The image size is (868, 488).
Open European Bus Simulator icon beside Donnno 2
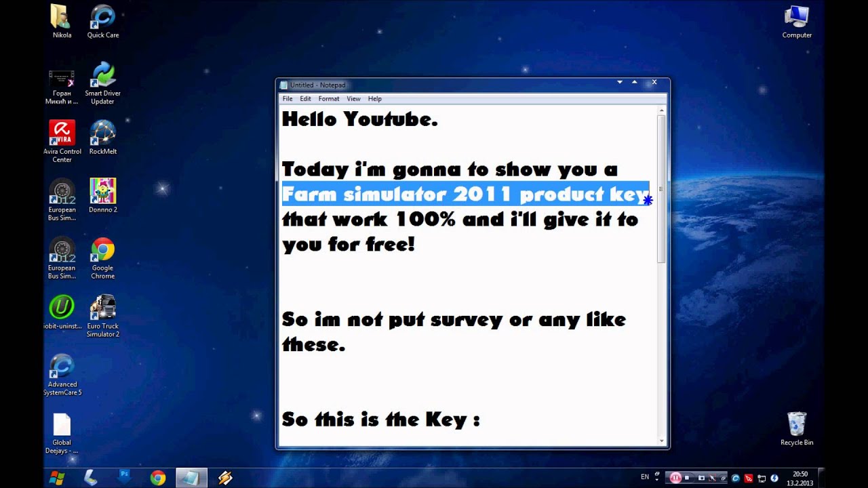click(x=62, y=199)
